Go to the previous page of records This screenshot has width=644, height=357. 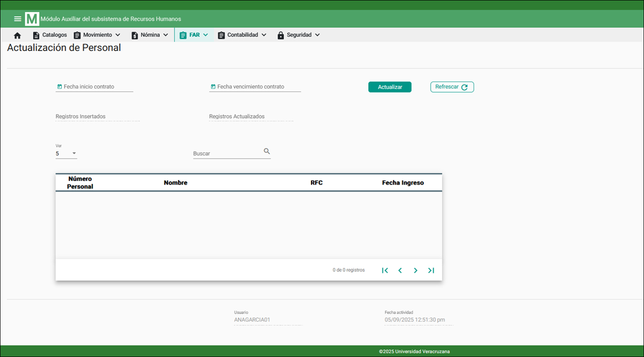(x=400, y=270)
